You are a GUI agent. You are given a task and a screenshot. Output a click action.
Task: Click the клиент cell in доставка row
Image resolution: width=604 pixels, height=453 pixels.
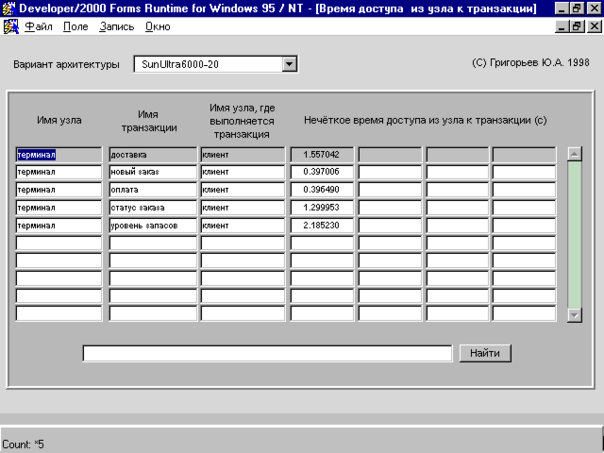point(243,155)
